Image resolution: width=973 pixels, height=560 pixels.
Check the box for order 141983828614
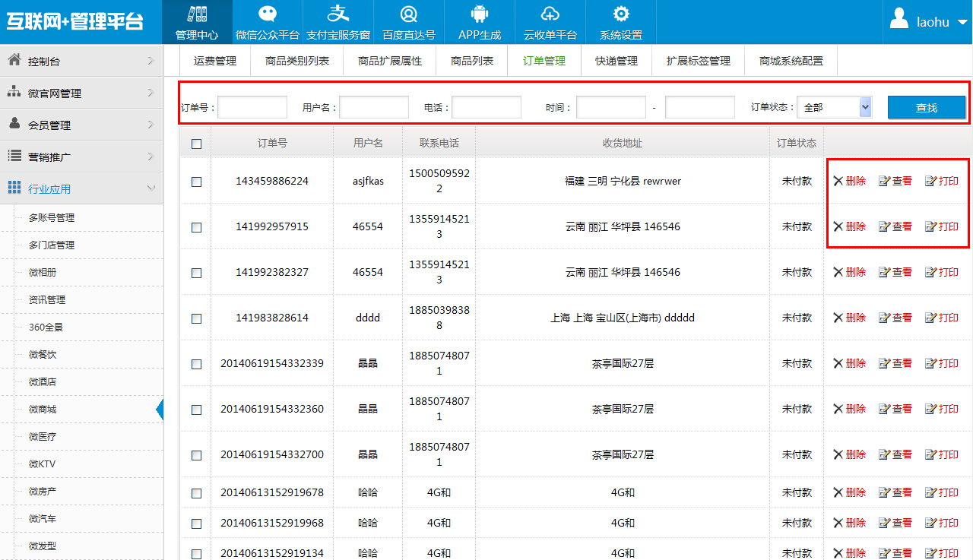197,318
